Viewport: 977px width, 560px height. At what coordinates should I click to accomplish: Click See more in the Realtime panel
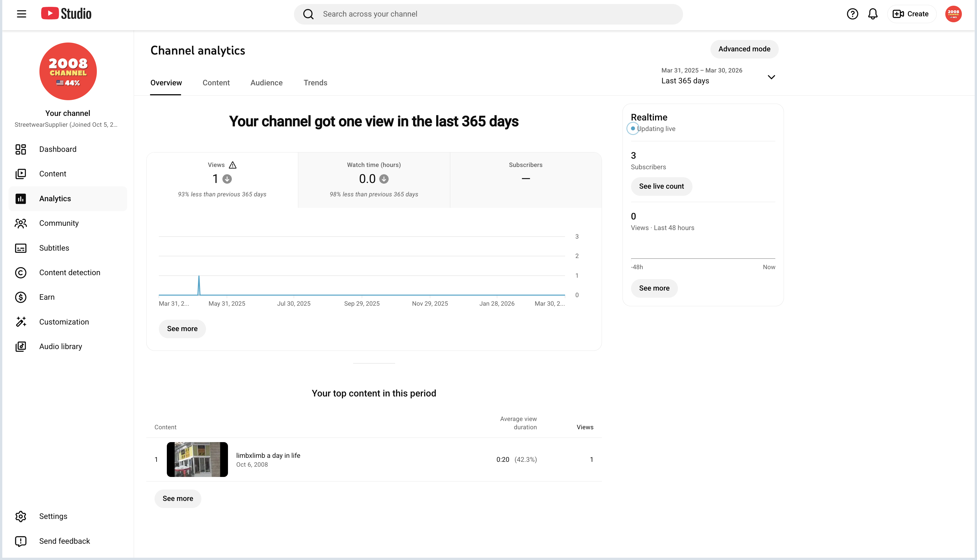click(654, 289)
